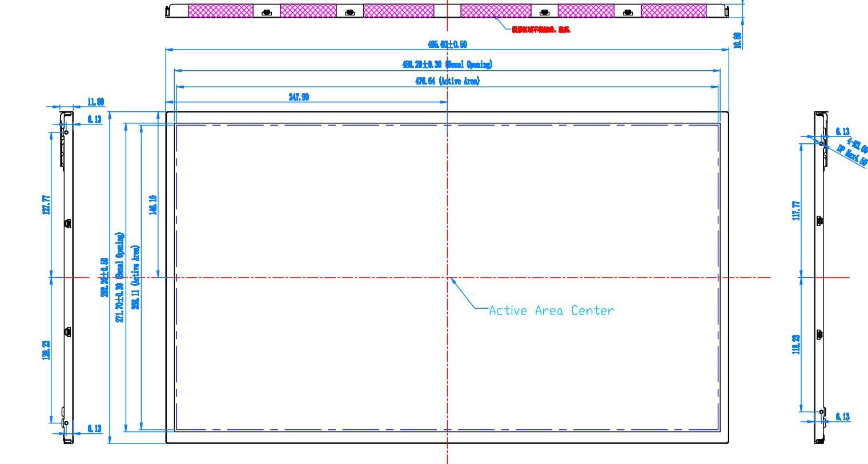Image resolution: width=868 pixels, height=464 pixels.
Task: Click the "268.11 (Active Area)" height dimension
Action: [x=135, y=277]
